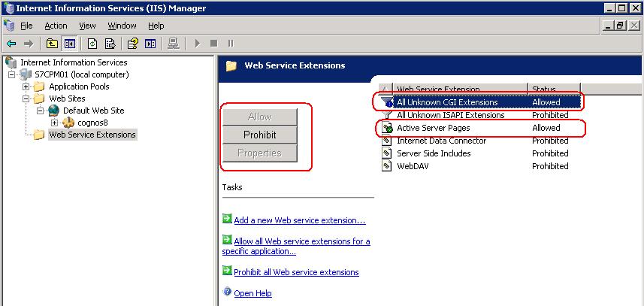The height and width of the screenshot is (306, 644).
Task: Click Default Web Site globe icon
Action: (54, 111)
